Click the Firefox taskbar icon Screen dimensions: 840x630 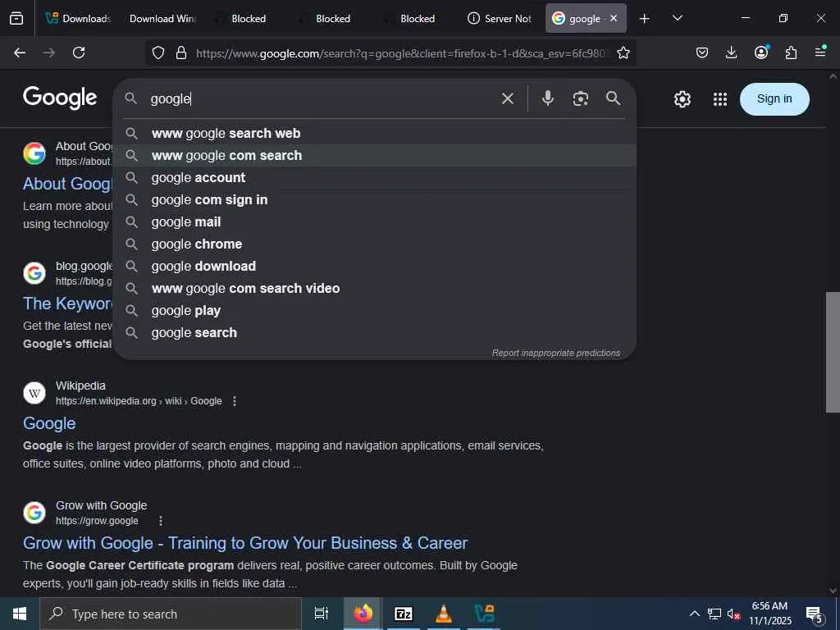[363, 614]
